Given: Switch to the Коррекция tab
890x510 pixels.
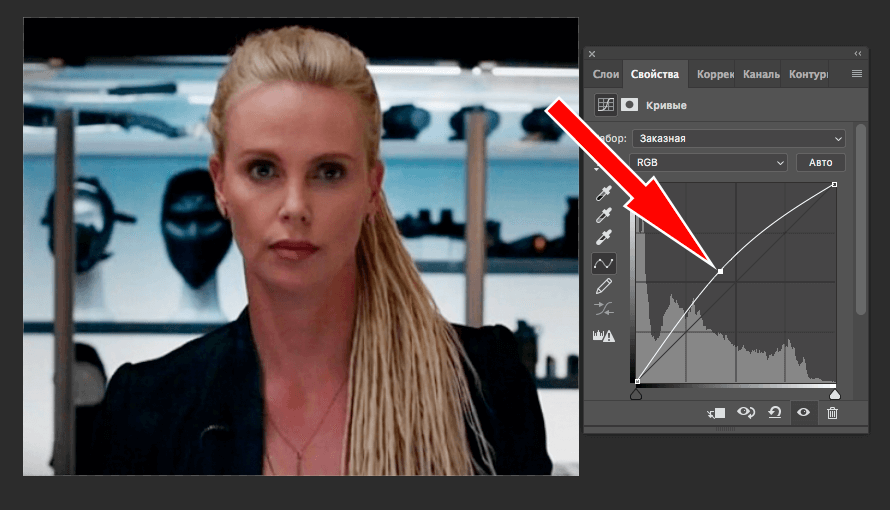Looking at the screenshot, I should point(715,74).
